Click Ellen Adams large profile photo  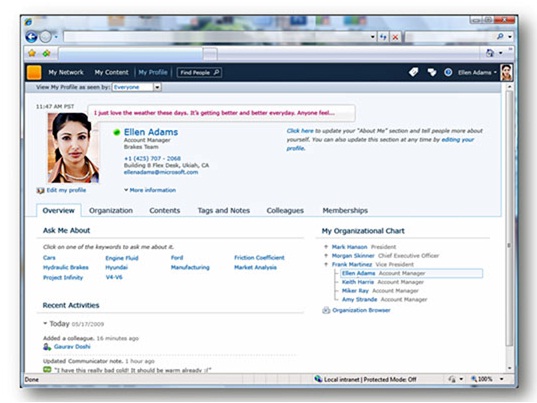(x=73, y=148)
